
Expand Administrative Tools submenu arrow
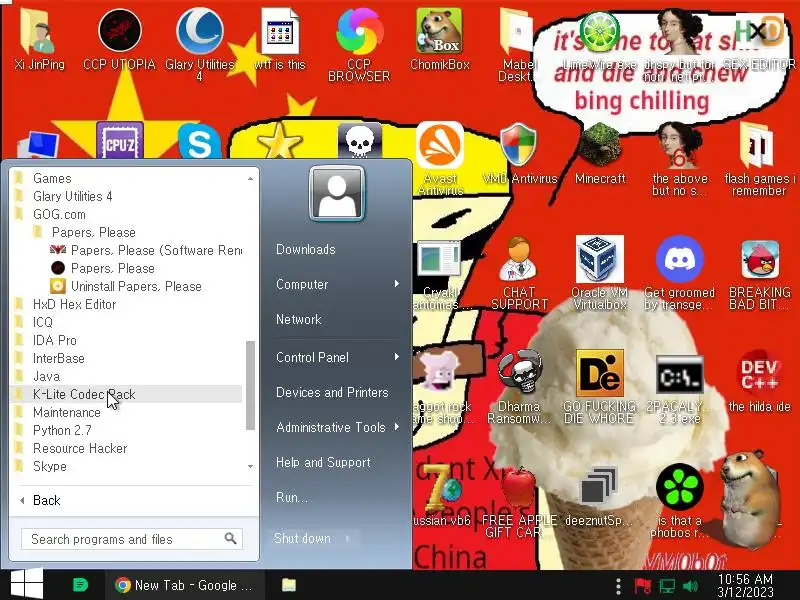(396, 427)
